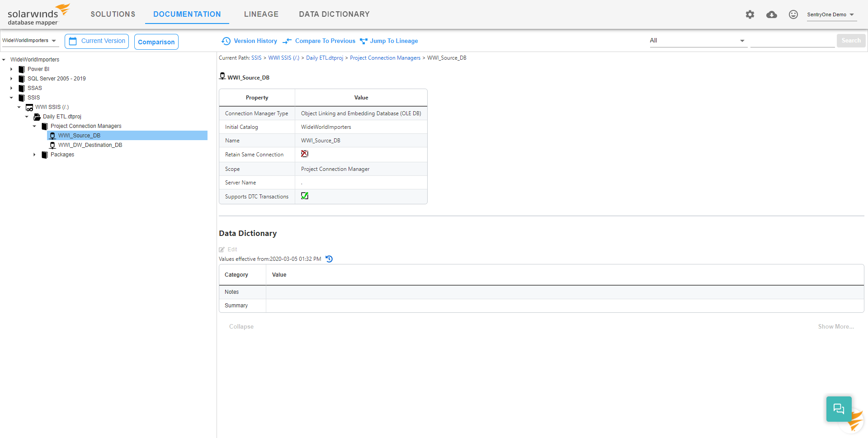
Task: Open the WideWorldImporters solution dropdown
Action: pyautogui.click(x=30, y=41)
